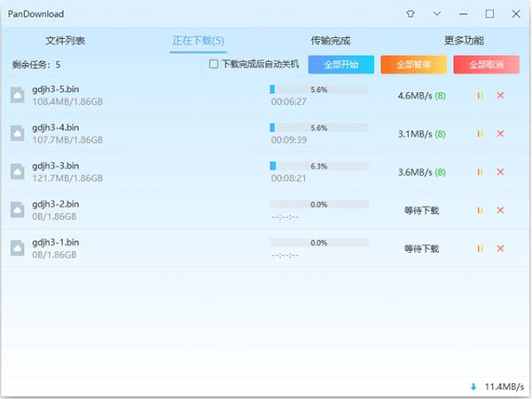The image size is (532, 399).
Task: Click the file icon of gdjh3-1.bin
Action: [x=18, y=248]
